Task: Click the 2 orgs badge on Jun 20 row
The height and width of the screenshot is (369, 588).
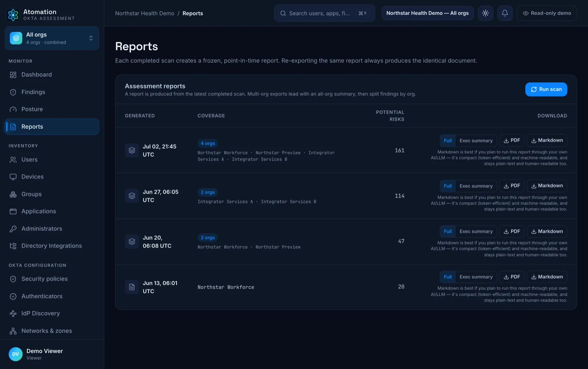Action: pyautogui.click(x=208, y=238)
